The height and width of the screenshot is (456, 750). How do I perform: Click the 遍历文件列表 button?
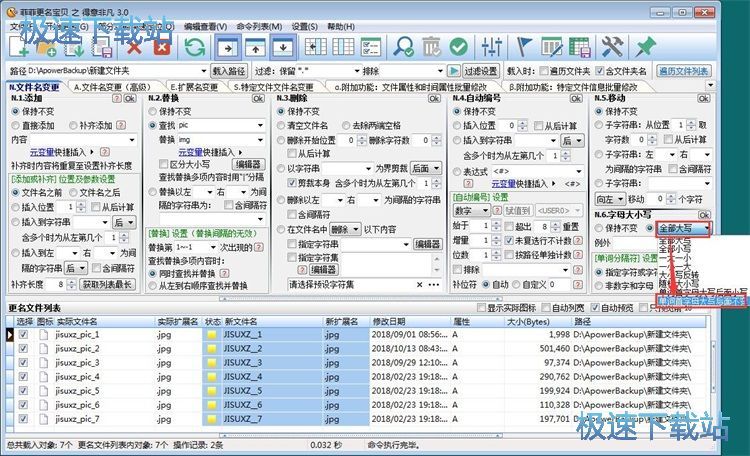coord(683,71)
